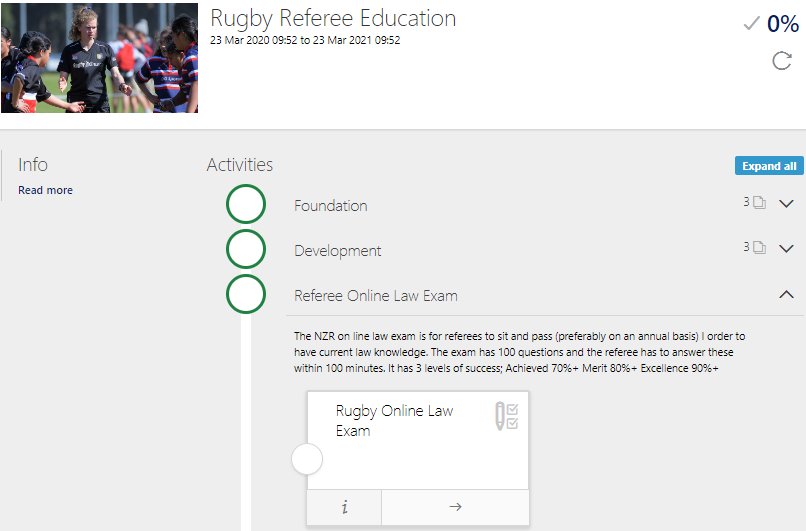806x531 pixels.
Task: Select the Foundation activity title
Action: [331, 206]
